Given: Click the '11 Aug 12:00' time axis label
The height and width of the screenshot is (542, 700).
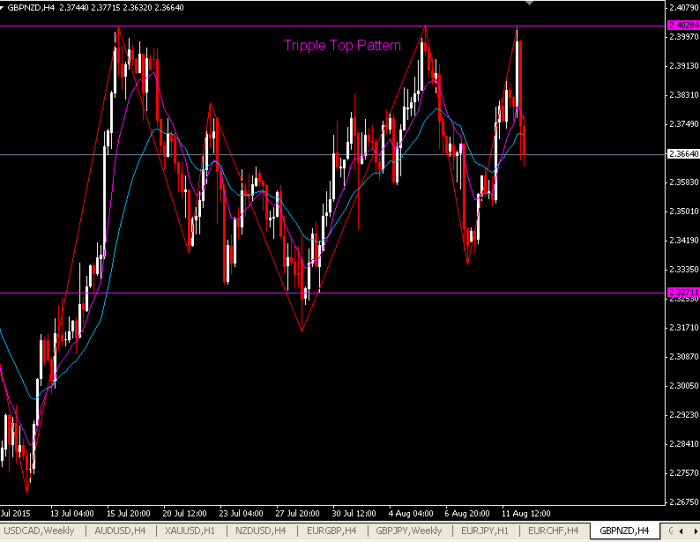Looking at the screenshot, I should coord(526,513).
